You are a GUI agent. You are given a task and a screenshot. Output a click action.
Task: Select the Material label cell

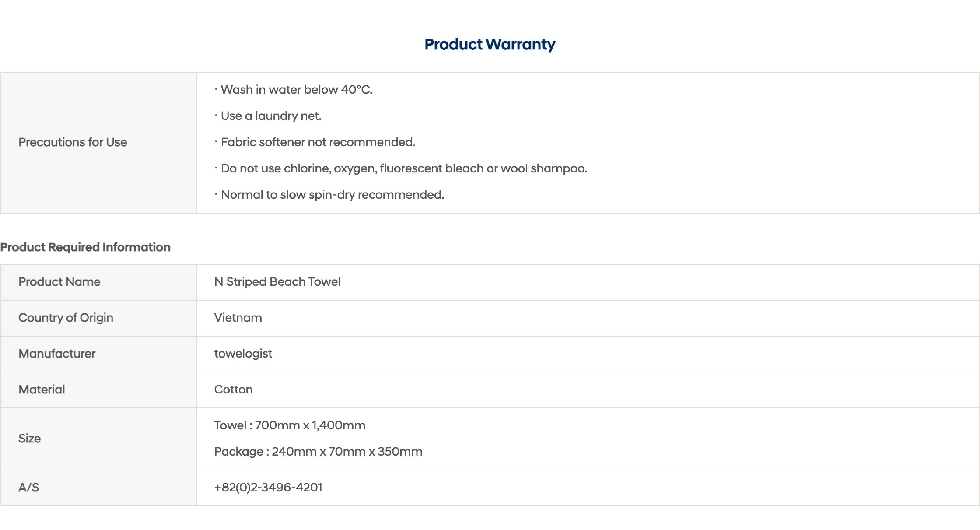click(x=98, y=390)
